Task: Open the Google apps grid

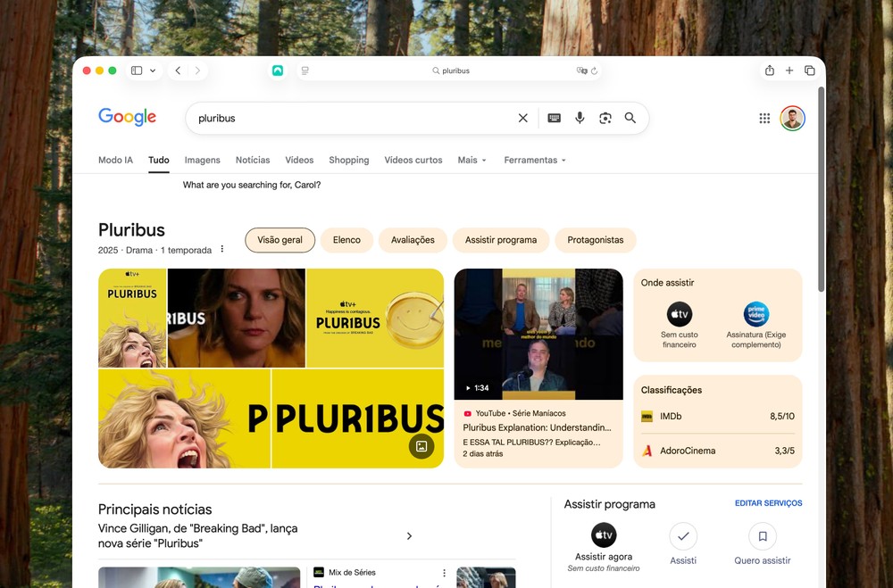Action: pyautogui.click(x=764, y=118)
